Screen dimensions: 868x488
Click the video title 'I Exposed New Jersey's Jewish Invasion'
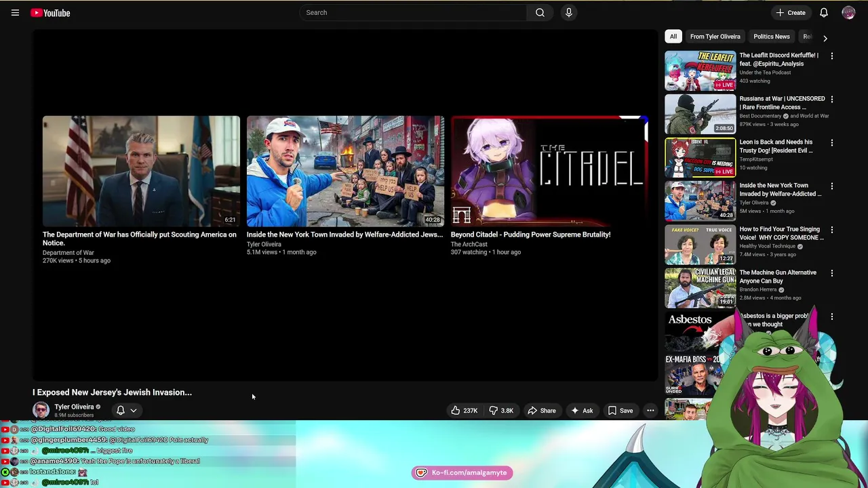[x=112, y=392]
